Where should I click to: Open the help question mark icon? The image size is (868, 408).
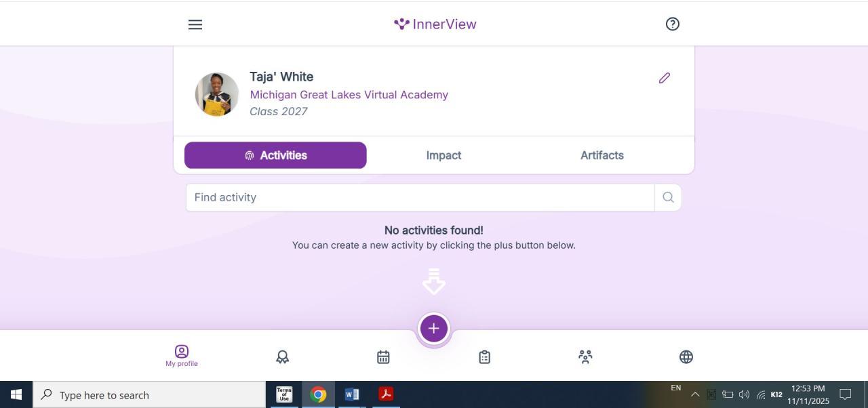tap(672, 24)
